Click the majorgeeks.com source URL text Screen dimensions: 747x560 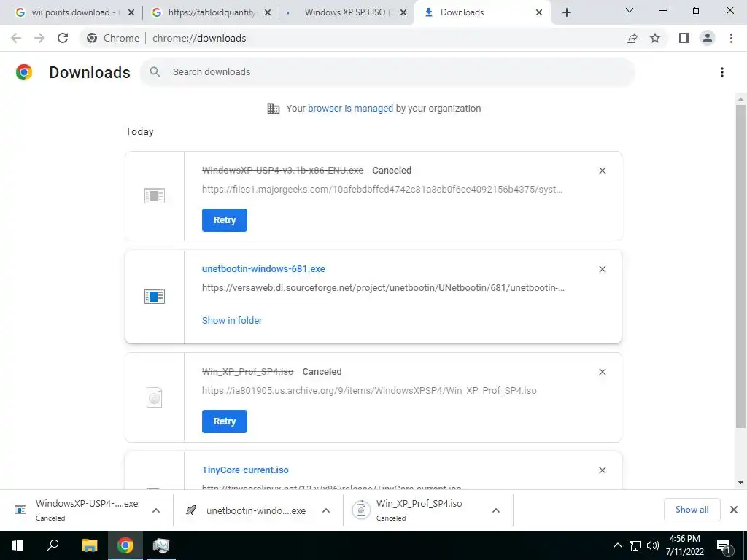(382, 189)
